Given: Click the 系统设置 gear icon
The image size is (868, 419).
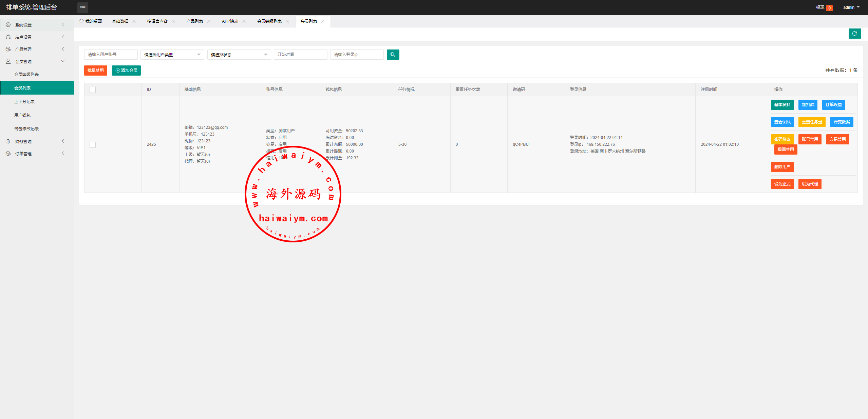Looking at the screenshot, I should [x=8, y=25].
